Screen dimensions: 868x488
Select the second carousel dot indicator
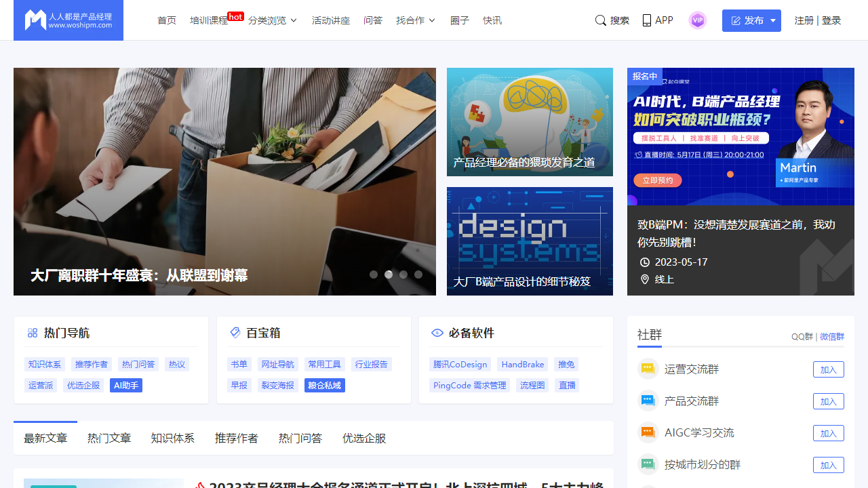[x=389, y=274]
